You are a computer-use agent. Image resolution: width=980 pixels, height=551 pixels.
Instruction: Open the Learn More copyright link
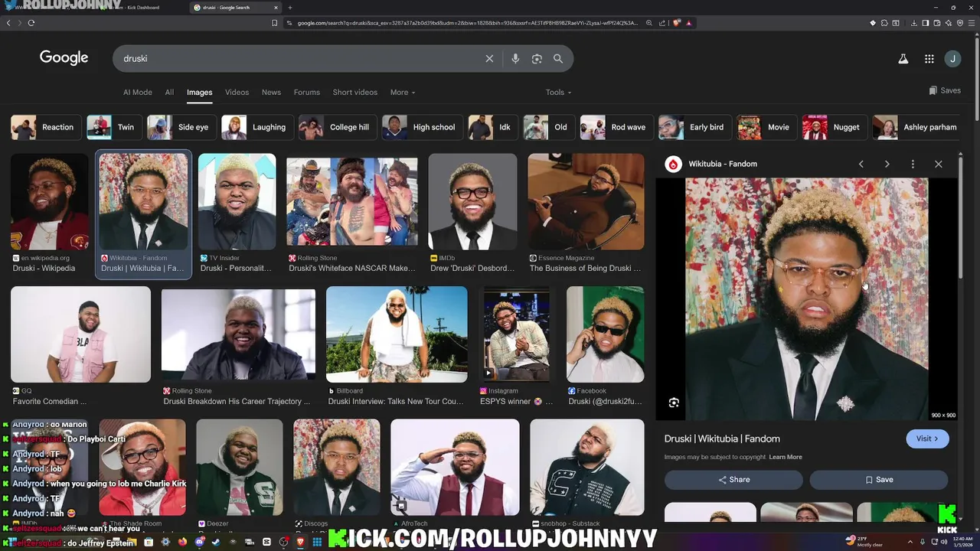[x=786, y=457]
